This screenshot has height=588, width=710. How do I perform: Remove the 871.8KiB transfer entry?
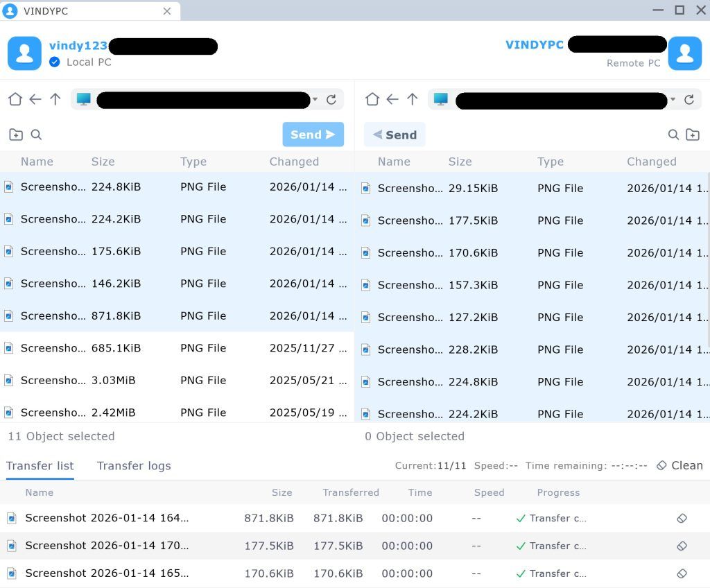tap(682, 518)
